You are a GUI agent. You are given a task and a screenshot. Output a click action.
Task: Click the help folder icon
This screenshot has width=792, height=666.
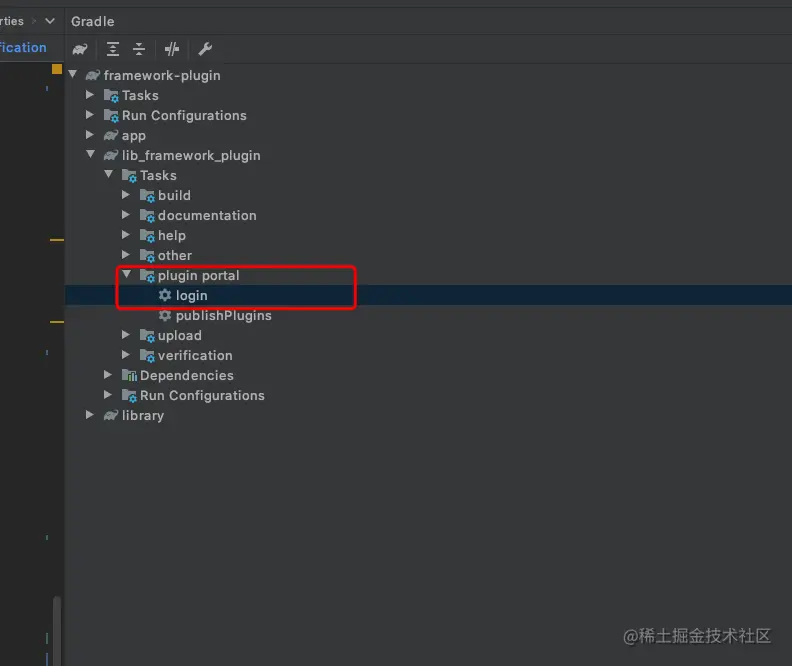147,236
